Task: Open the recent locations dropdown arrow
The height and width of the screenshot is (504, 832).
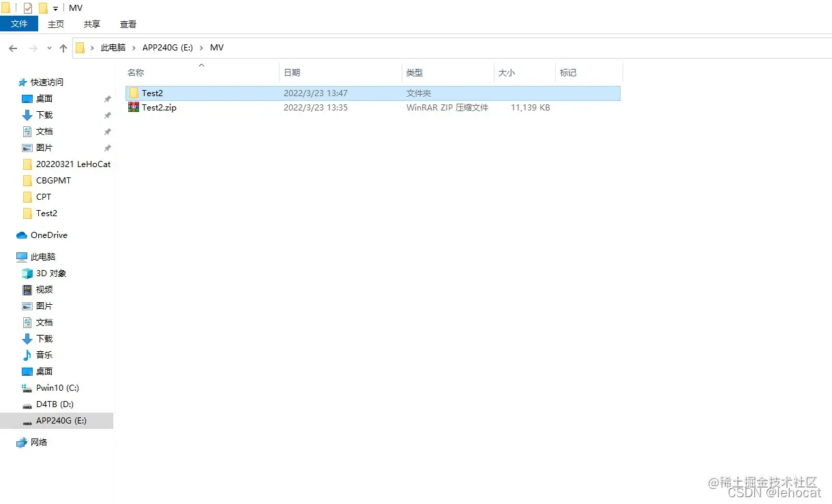Action: 49,48
